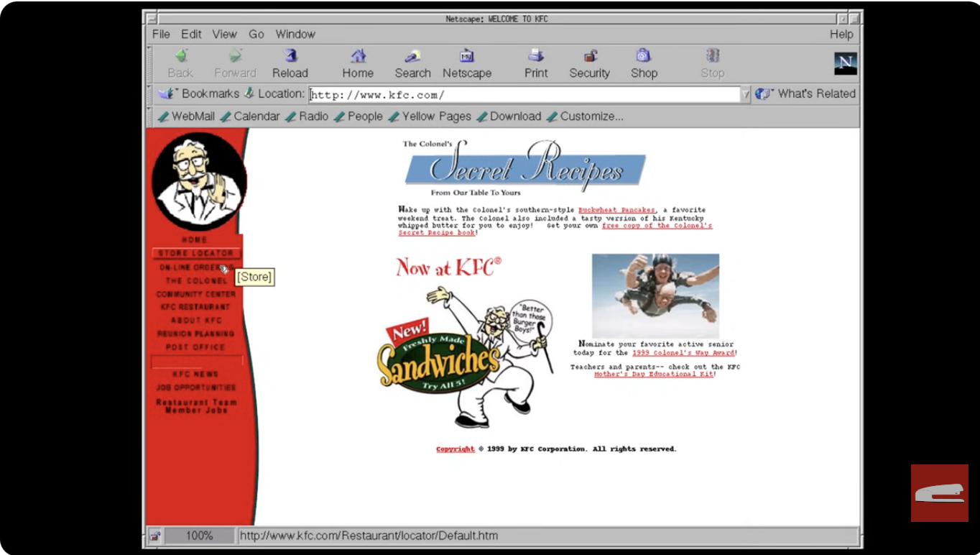This screenshot has width=980, height=555.
Task: Click the Netscape N logo throbber
Action: point(845,63)
